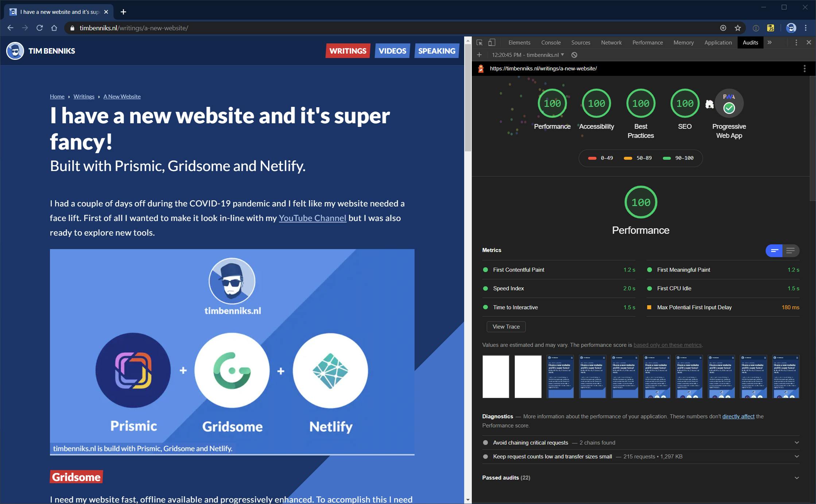Click the Best Practices 100 gauge
The height and width of the screenshot is (504, 816).
click(x=641, y=104)
